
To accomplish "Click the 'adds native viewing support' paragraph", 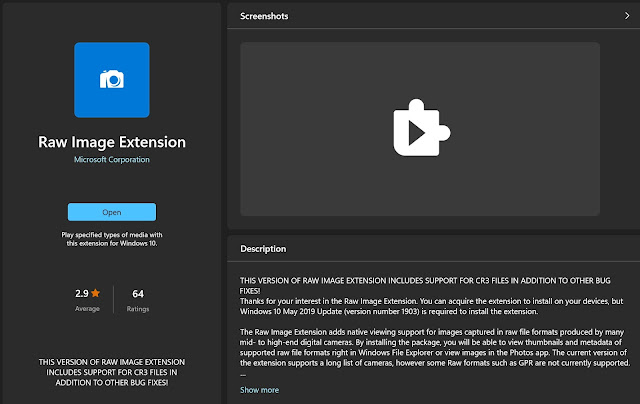I will (x=435, y=347).
